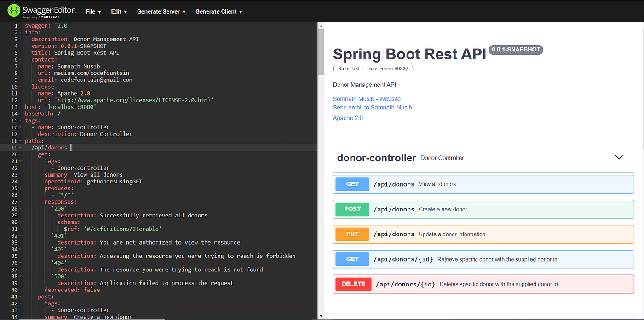Expand PUT /api/donors Update a donor information
Image resolution: width=644 pixels, height=320 pixels.
point(483,234)
